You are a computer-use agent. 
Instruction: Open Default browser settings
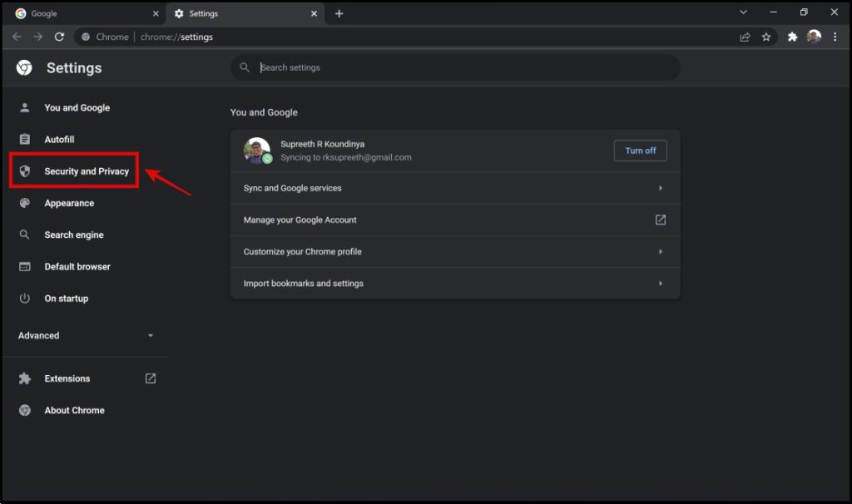click(x=77, y=267)
